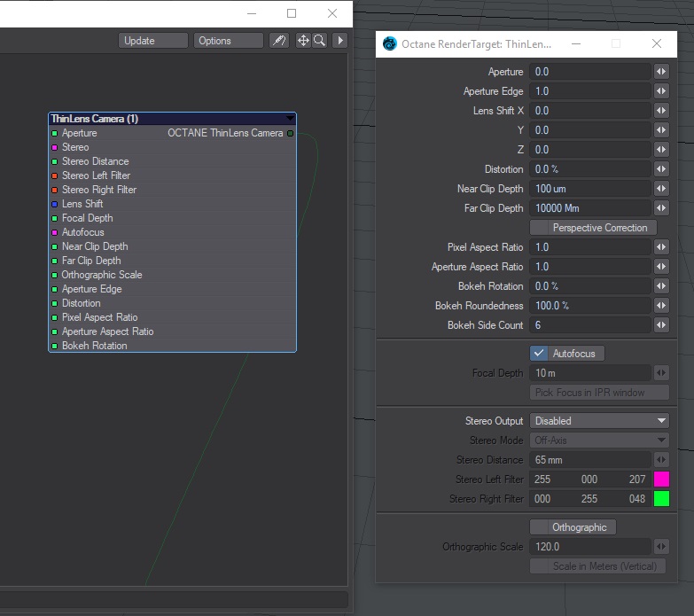Click the Octane logo icon in RenderTarget title bar
The height and width of the screenshot is (616, 694).
point(389,43)
